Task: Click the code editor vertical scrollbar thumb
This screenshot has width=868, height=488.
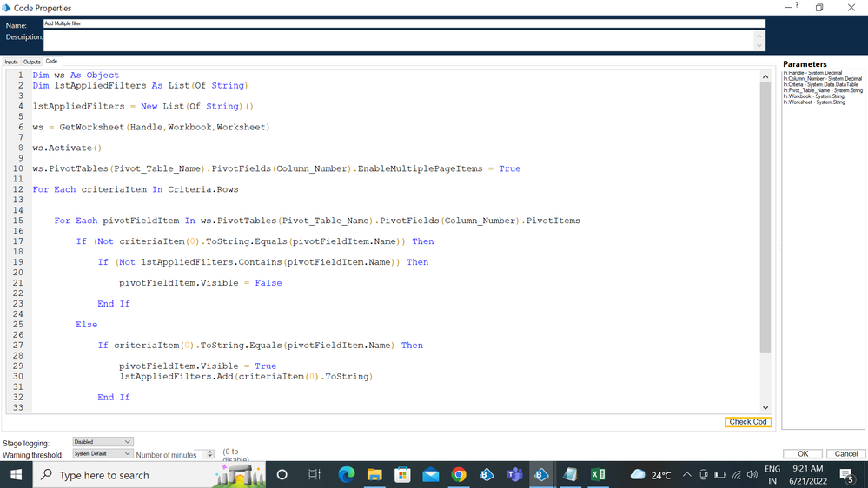Action: (x=765, y=217)
